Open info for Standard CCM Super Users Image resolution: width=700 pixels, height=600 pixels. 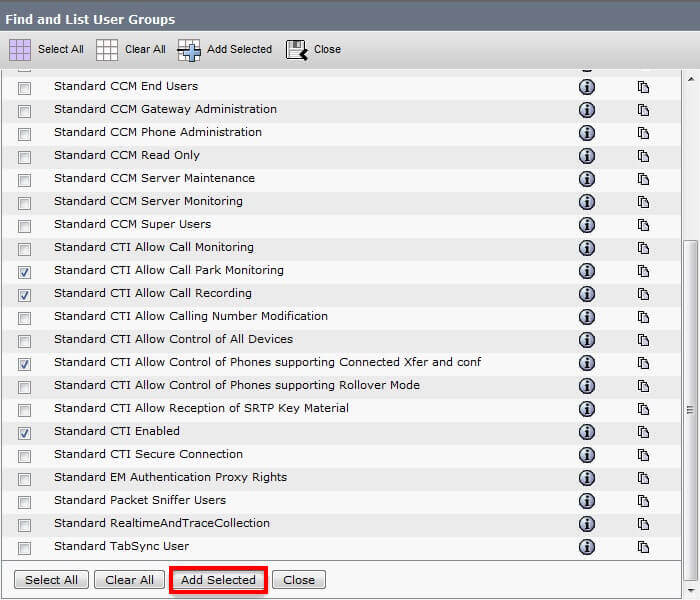pyautogui.click(x=587, y=225)
